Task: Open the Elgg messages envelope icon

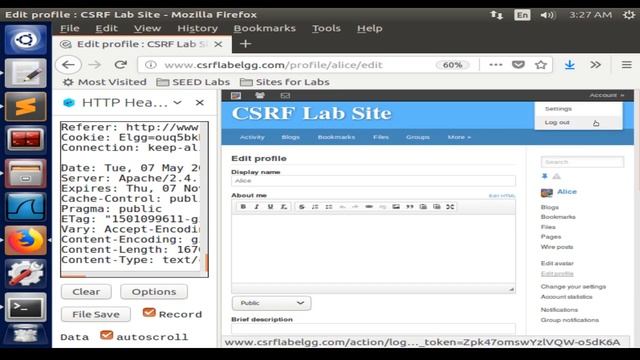Action: pos(285,96)
